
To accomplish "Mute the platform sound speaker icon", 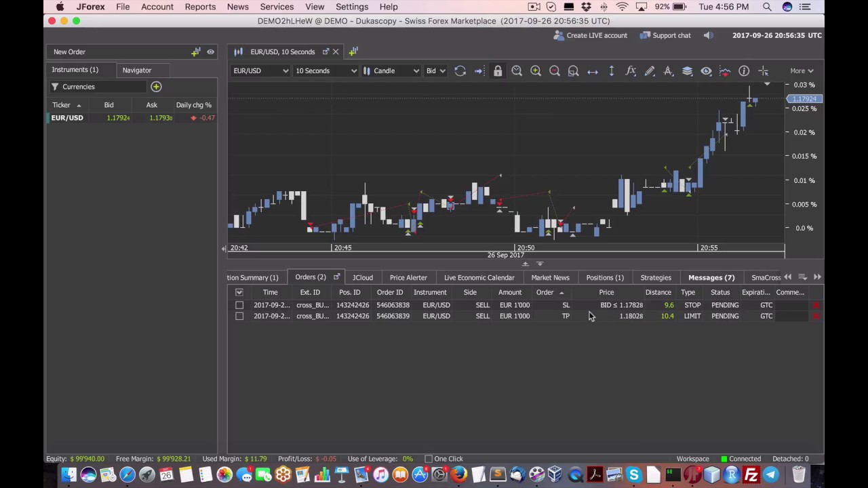I will 708,35.
